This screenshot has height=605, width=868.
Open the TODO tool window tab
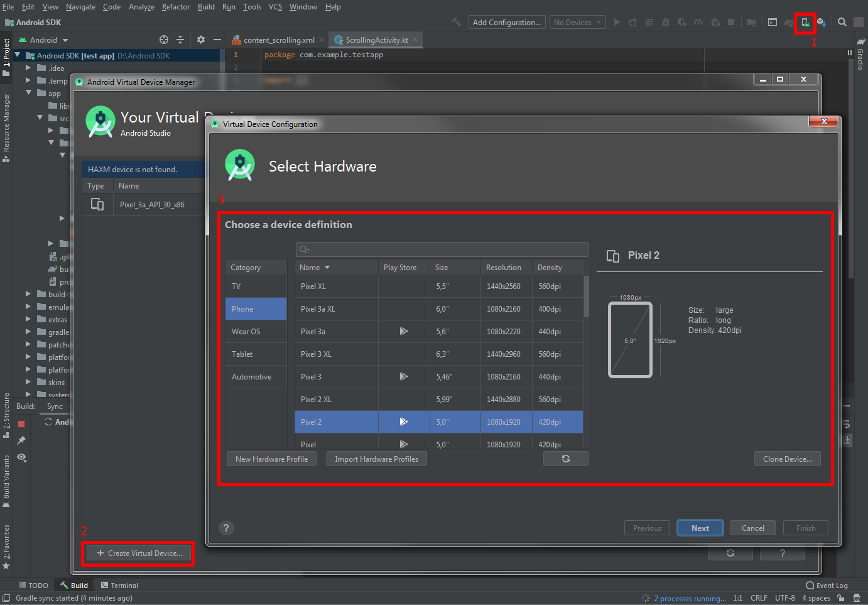coord(34,586)
